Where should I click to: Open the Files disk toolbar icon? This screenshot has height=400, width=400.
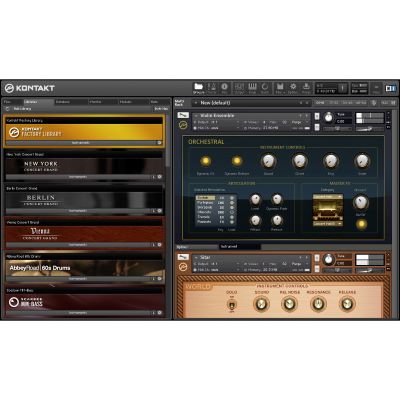pos(280,88)
